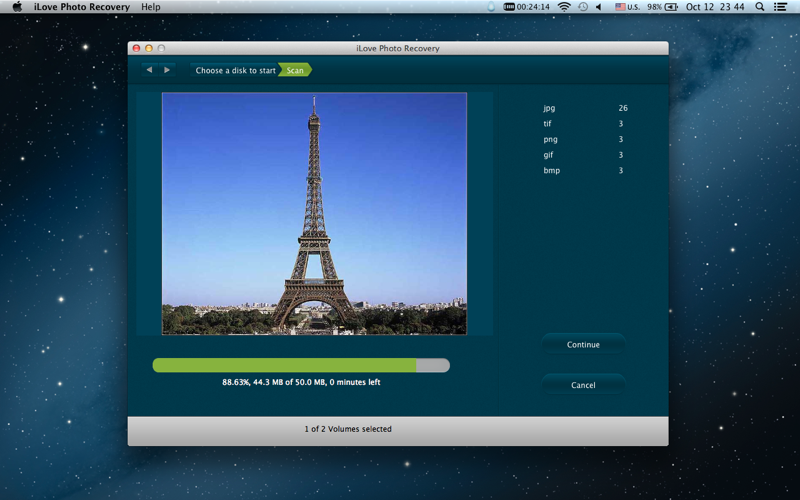Go to 'Choose a disk to start' step
800x500 pixels.
click(235, 70)
